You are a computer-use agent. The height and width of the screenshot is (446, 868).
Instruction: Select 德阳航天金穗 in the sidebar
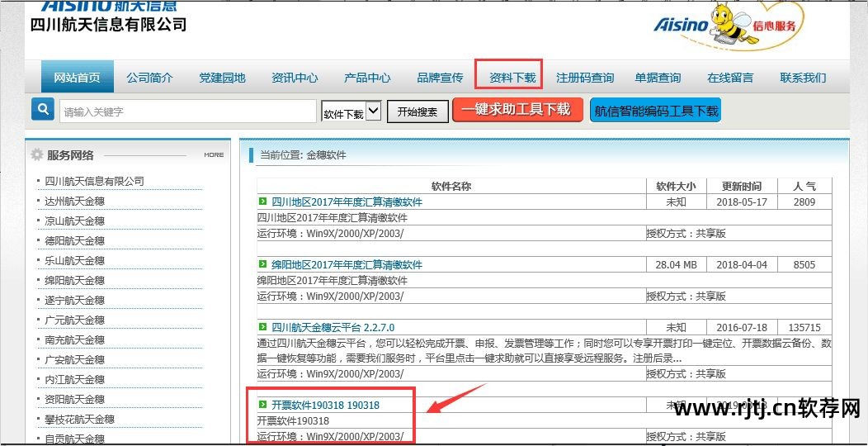(x=75, y=241)
